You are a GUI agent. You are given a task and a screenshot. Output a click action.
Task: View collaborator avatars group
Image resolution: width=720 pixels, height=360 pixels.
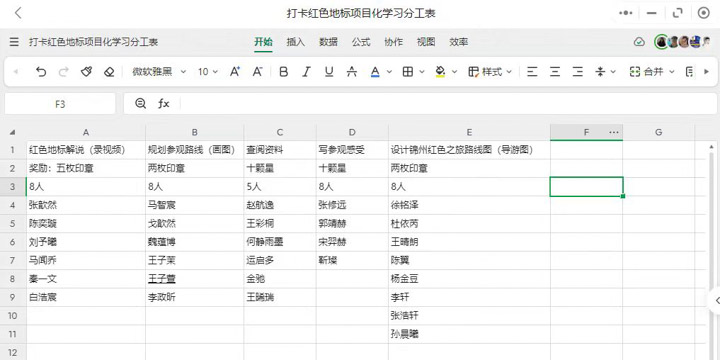pyautogui.click(x=683, y=42)
